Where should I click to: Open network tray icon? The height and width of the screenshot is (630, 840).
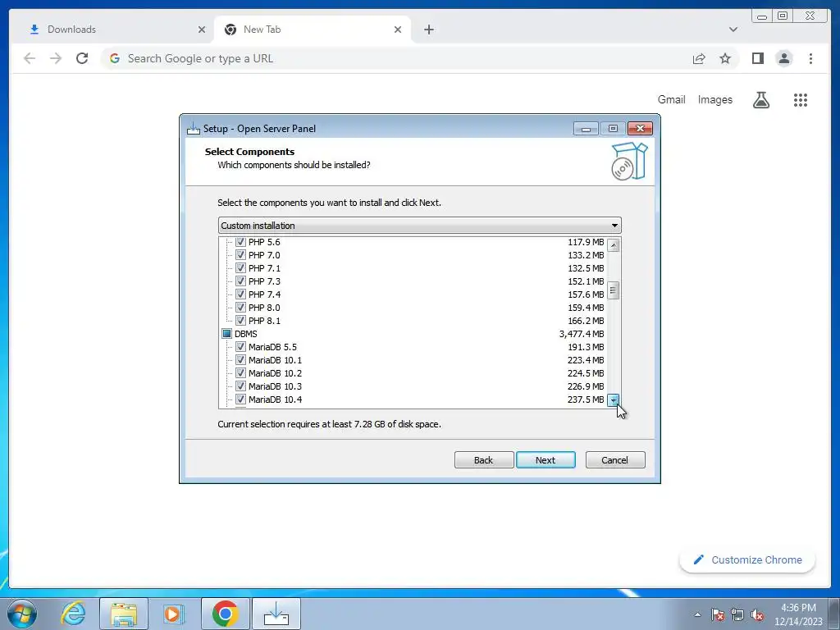coord(737,614)
